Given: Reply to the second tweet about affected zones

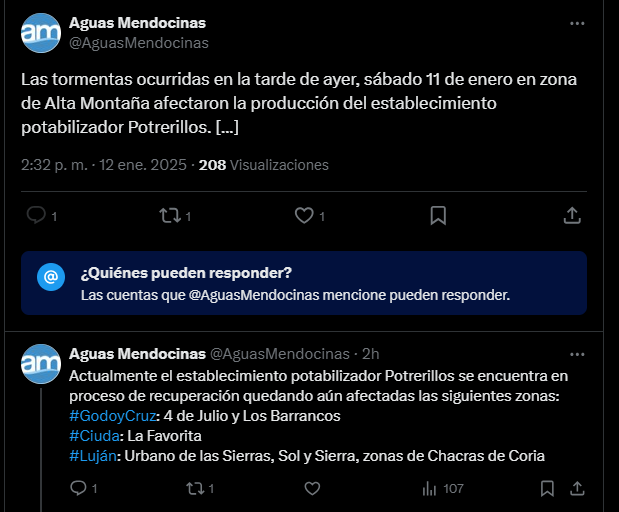Looking at the screenshot, I should [x=78, y=488].
